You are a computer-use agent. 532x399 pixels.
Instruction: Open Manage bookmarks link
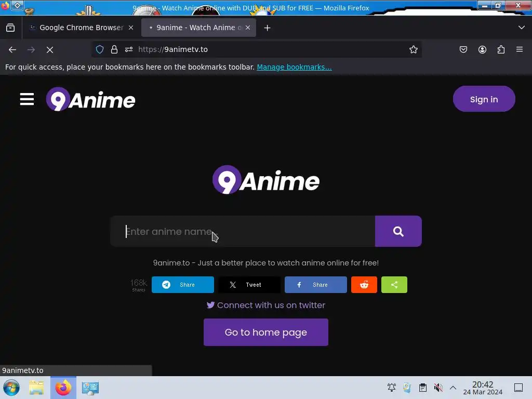[294, 67]
